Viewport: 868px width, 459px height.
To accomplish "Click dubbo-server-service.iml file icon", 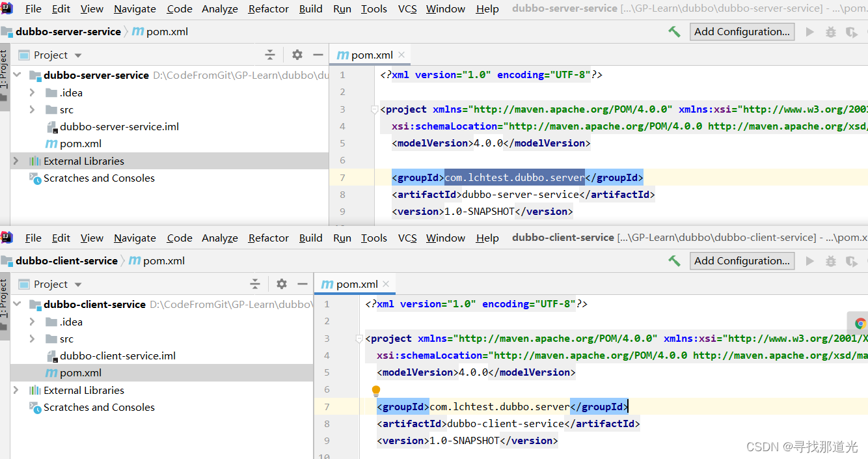I will pos(53,127).
